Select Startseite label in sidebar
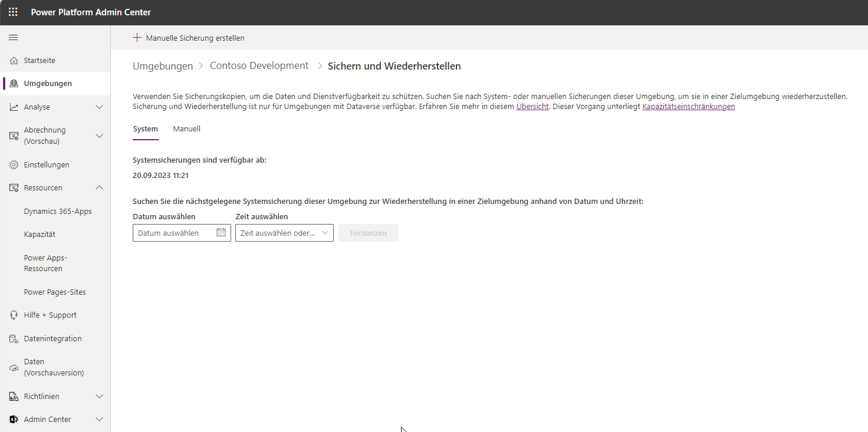This screenshot has width=868, height=432. [x=40, y=61]
